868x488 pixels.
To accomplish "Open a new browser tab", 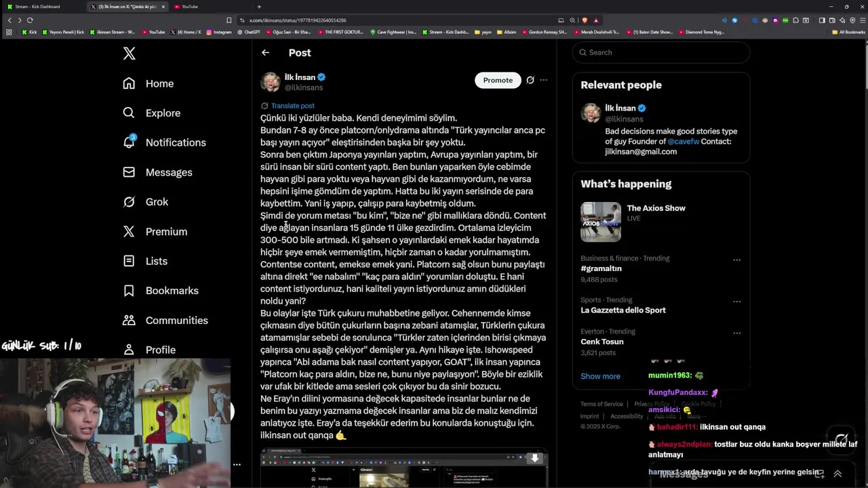I will pos(258,7).
